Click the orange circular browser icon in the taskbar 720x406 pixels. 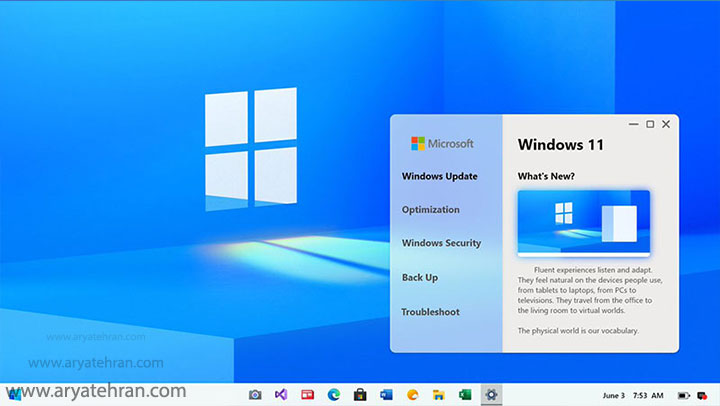click(412, 395)
